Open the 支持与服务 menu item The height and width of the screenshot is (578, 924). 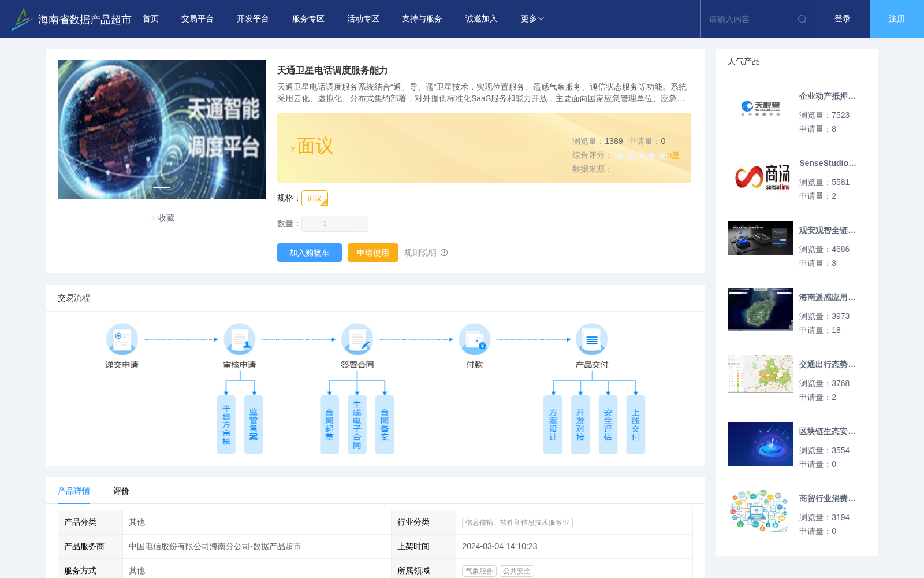(x=422, y=19)
